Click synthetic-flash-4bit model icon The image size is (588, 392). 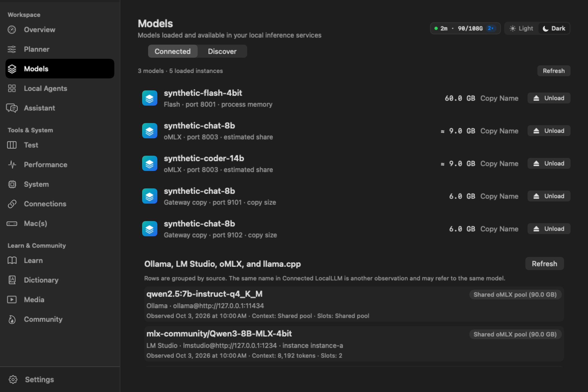coord(150,98)
